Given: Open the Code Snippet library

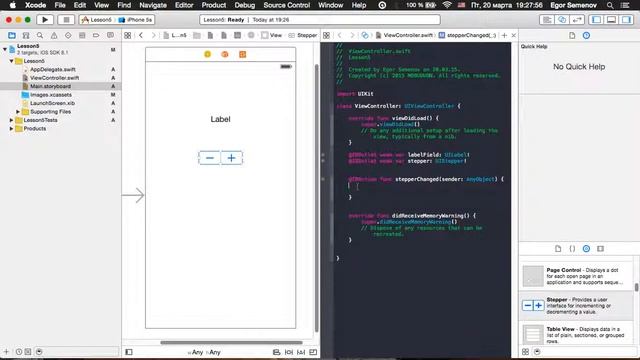Looking at the screenshot, I should coord(572,249).
